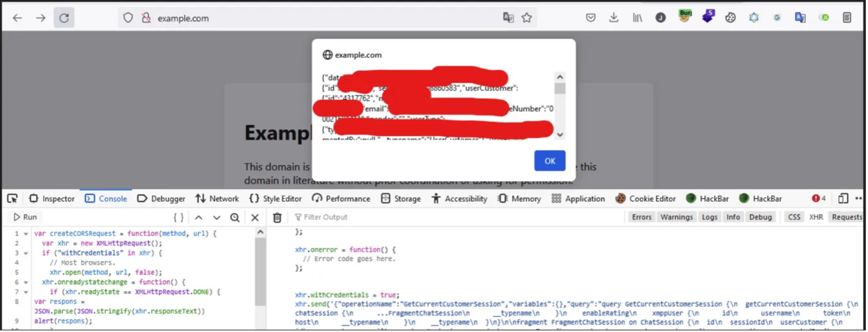The width and height of the screenshot is (868, 332).
Task: Toggle the XHR filter
Action: [816, 217]
